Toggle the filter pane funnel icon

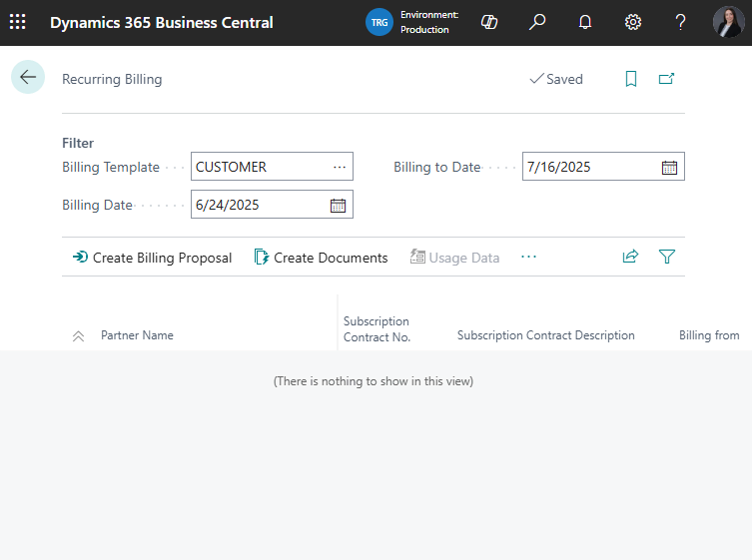[667, 257]
